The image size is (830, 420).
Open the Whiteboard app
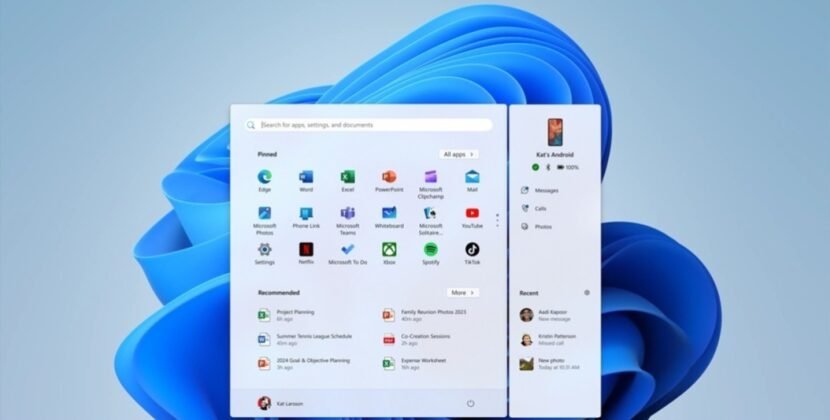pyautogui.click(x=389, y=217)
